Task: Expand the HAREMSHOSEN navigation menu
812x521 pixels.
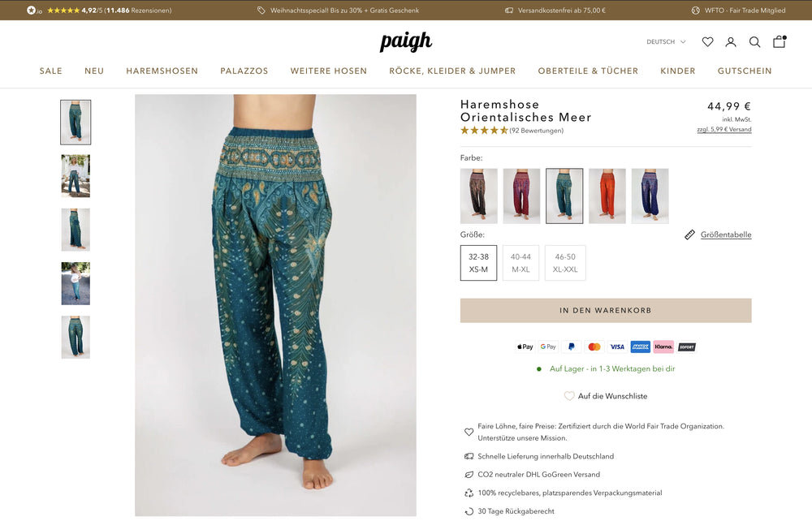Action: click(162, 71)
